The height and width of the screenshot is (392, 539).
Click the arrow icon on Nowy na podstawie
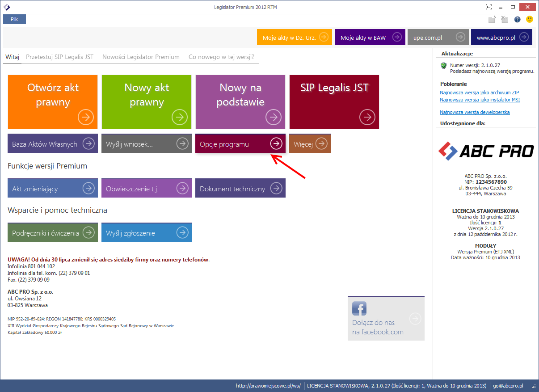click(274, 117)
